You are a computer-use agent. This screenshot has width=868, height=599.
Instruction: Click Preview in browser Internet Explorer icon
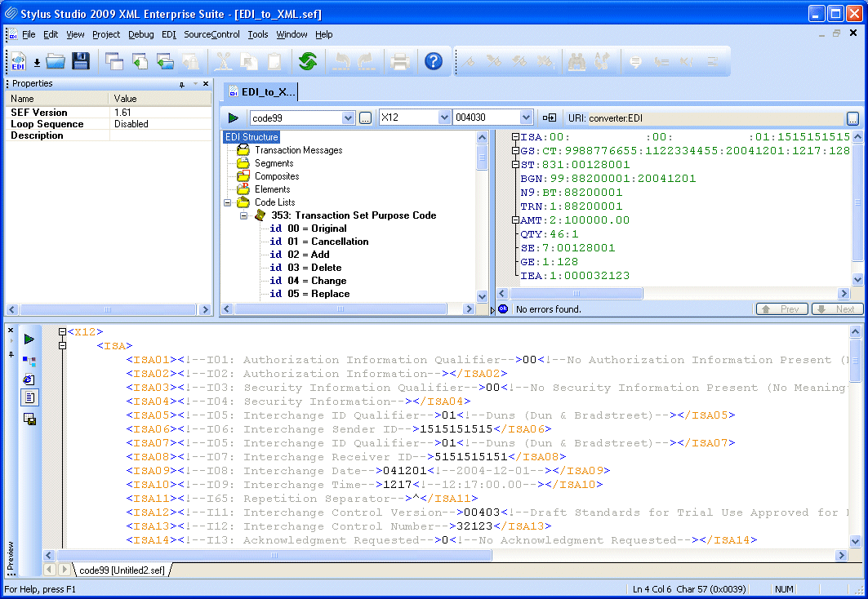(x=29, y=379)
